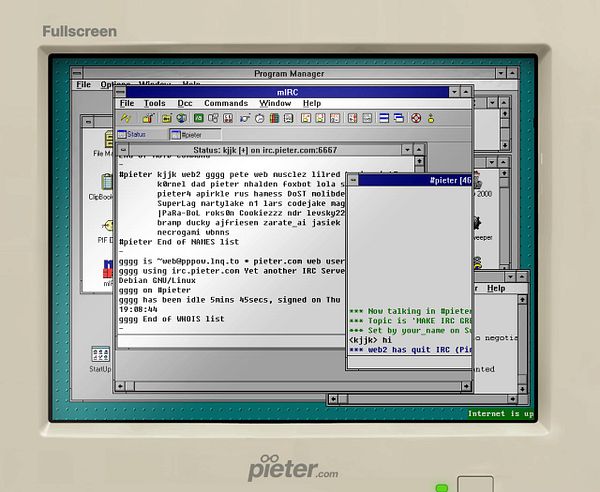Open the #pieter window control menu box

(x=353, y=180)
